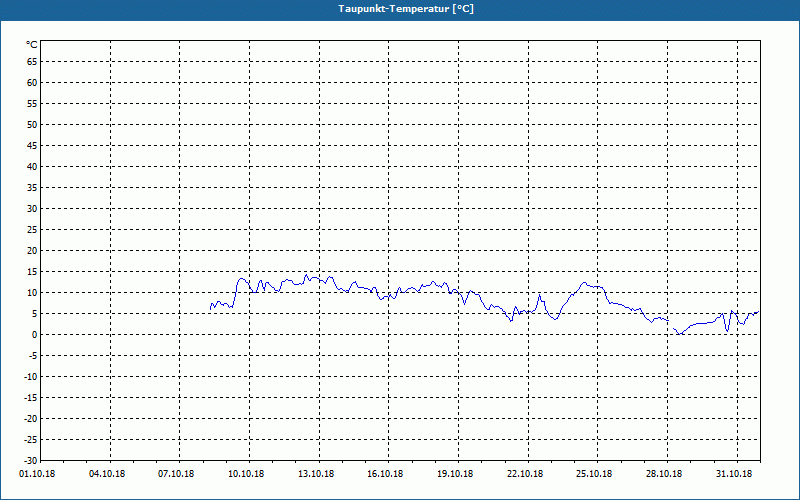Click the date label '01.10.18'
This screenshot has width=800, height=500.
tap(37, 474)
